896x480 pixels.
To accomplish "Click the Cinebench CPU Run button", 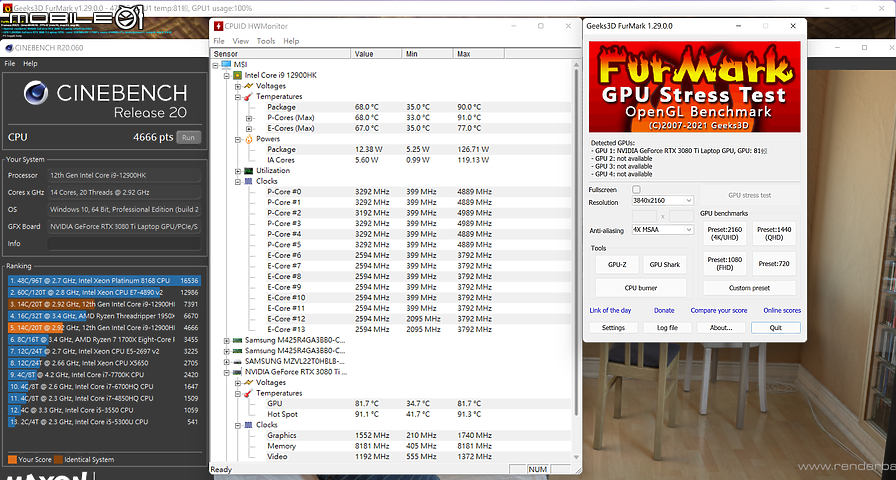I will [x=189, y=137].
